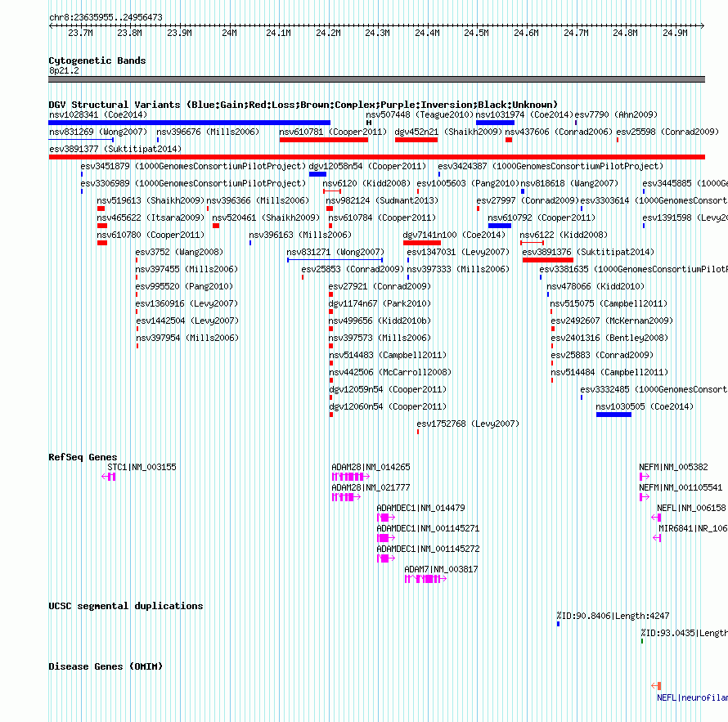Select the NEFL|NM_006158 gene arrow
728x722 pixels.
[x=656, y=518]
